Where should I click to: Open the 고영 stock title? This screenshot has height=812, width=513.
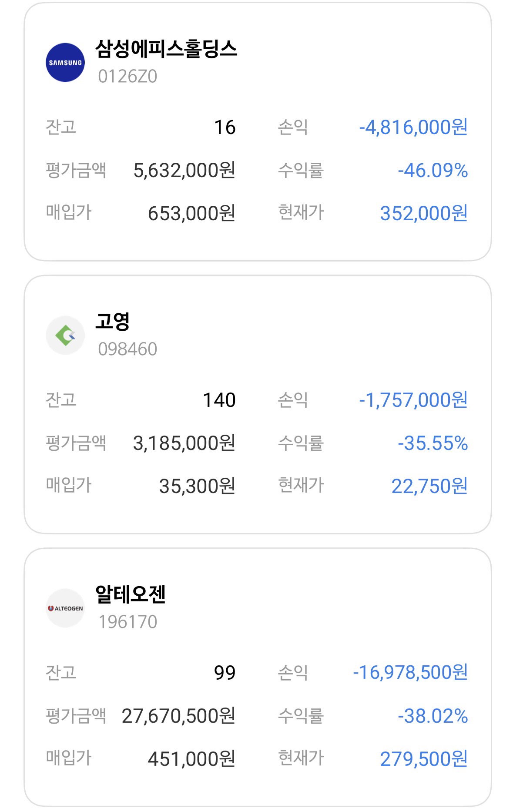pos(113,322)
